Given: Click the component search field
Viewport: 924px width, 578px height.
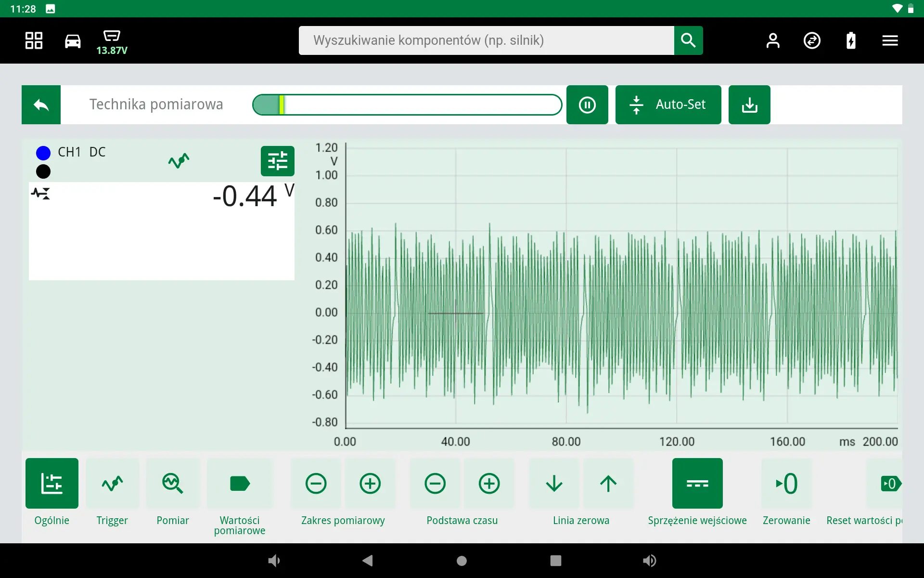Looking at the screenshot, I should tap(486, 40).
